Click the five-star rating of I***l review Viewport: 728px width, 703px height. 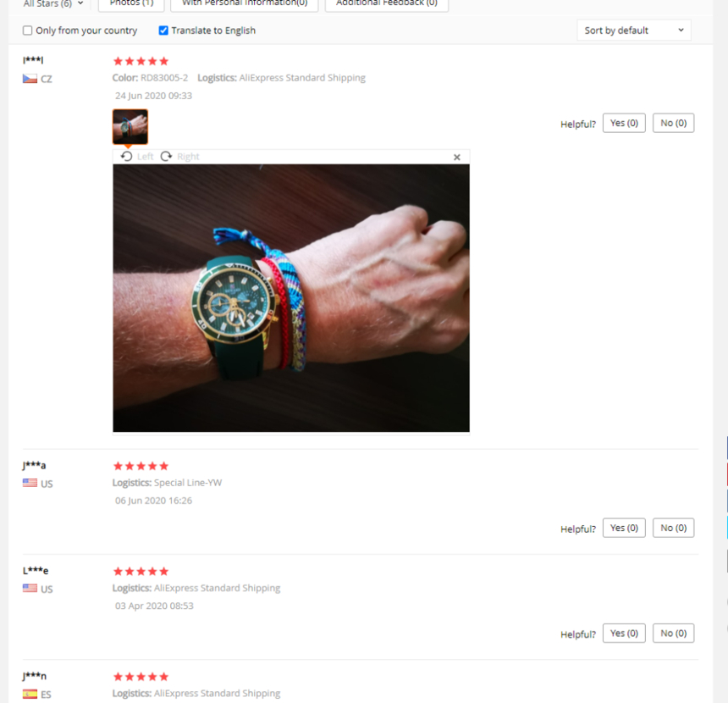click(141, 61)
